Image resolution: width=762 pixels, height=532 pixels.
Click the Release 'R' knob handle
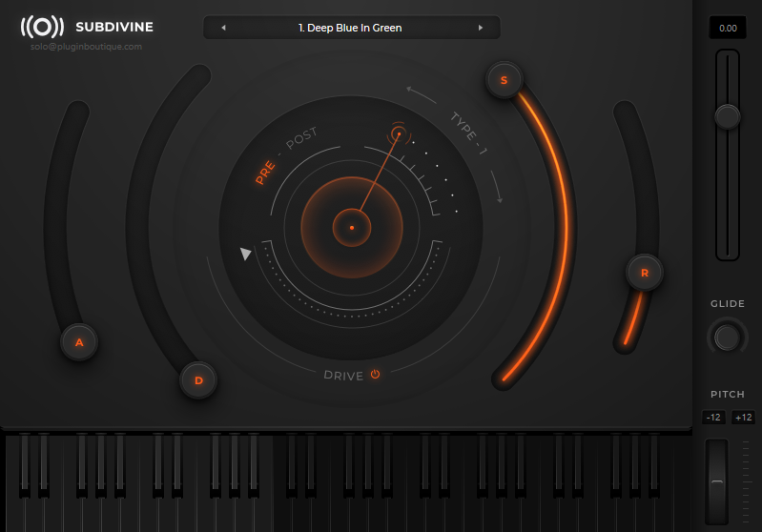click(x=645, y=273)
